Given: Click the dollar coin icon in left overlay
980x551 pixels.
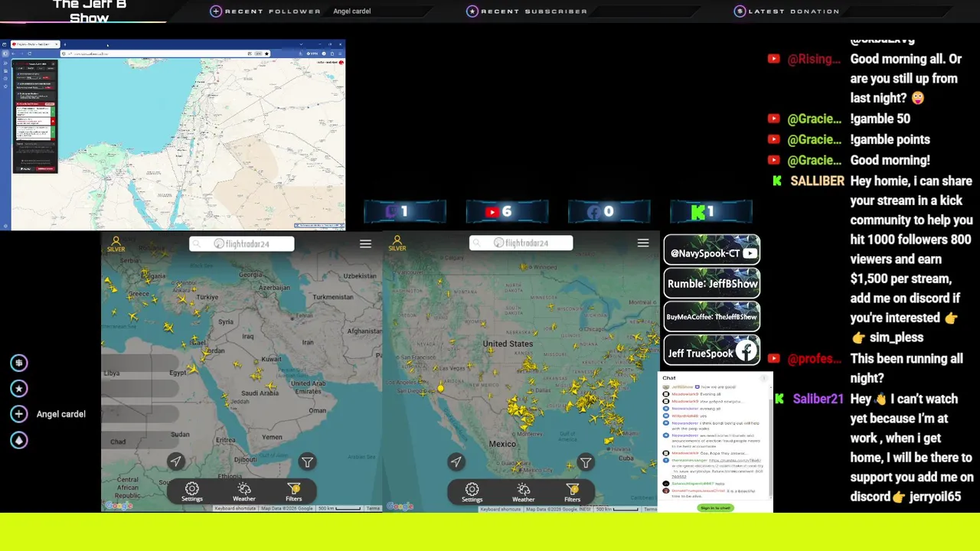Looking at the screenshot, I should tap(19, 363).
